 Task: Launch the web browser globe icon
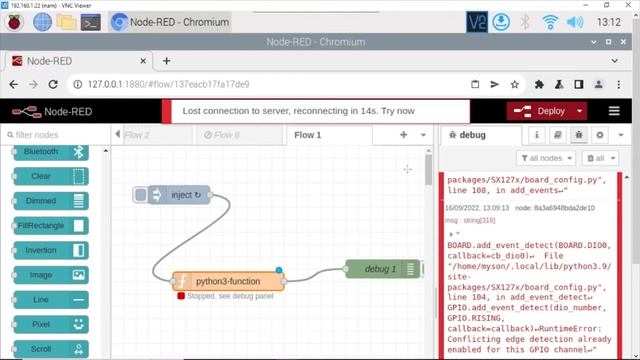(x=42, y=22)
